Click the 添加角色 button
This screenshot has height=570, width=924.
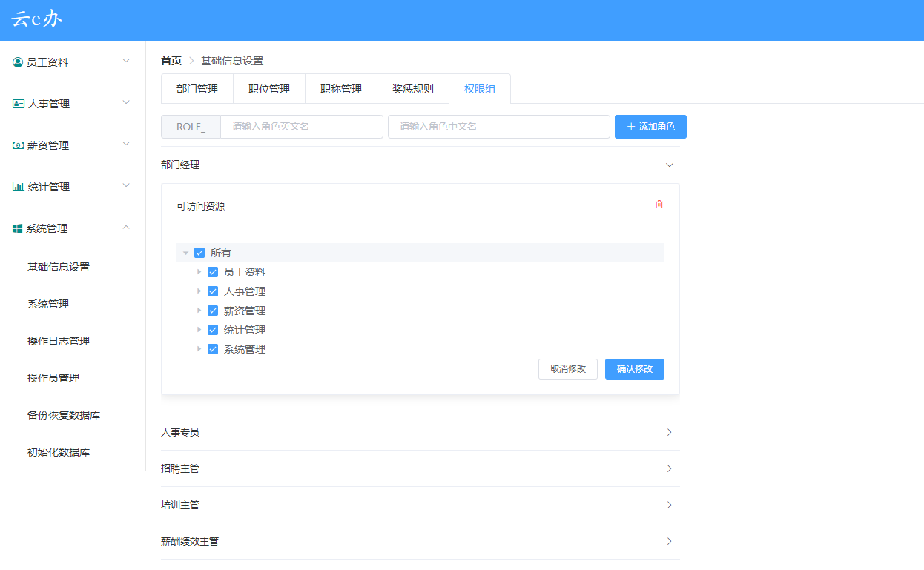tap(650, 127)
